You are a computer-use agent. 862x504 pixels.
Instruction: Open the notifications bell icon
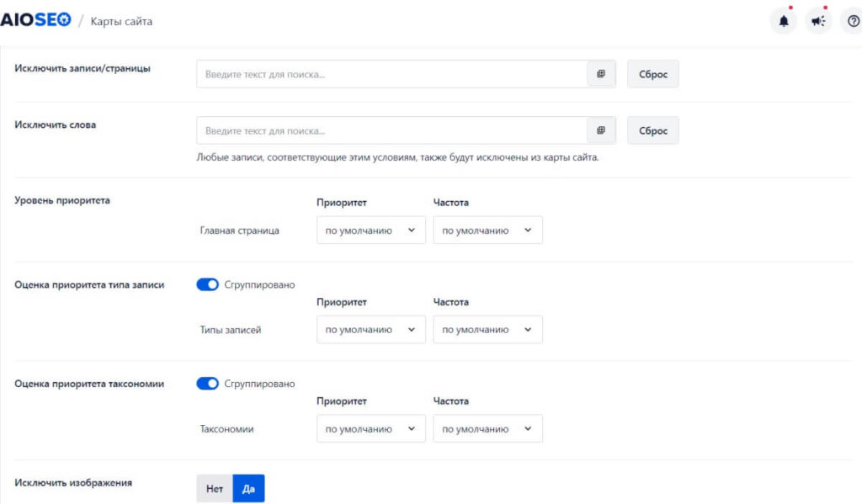[784, 21]
